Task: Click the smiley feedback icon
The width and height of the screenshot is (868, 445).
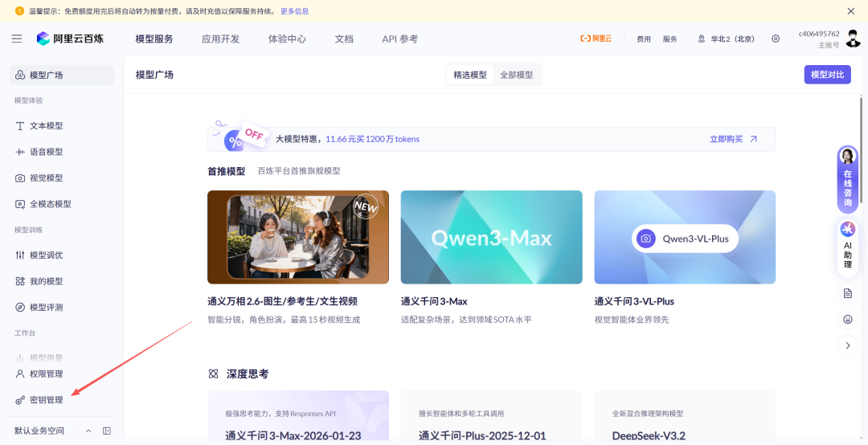Action: tap(848, 320)
